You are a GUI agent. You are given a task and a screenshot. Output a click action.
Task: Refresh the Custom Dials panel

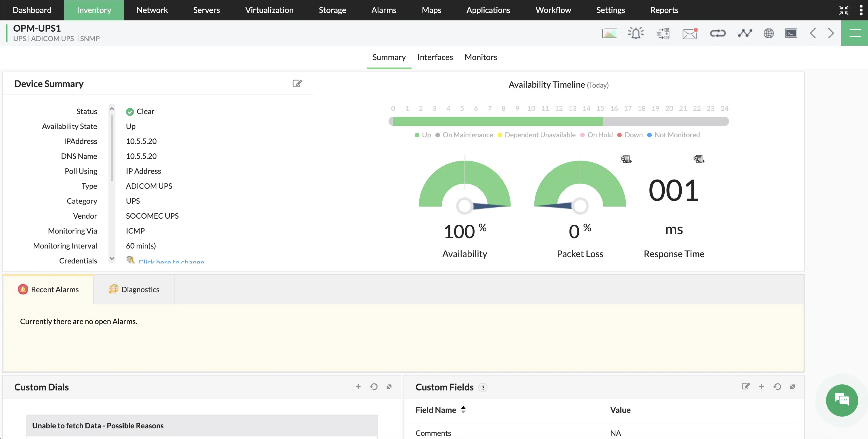click(374, 386)
